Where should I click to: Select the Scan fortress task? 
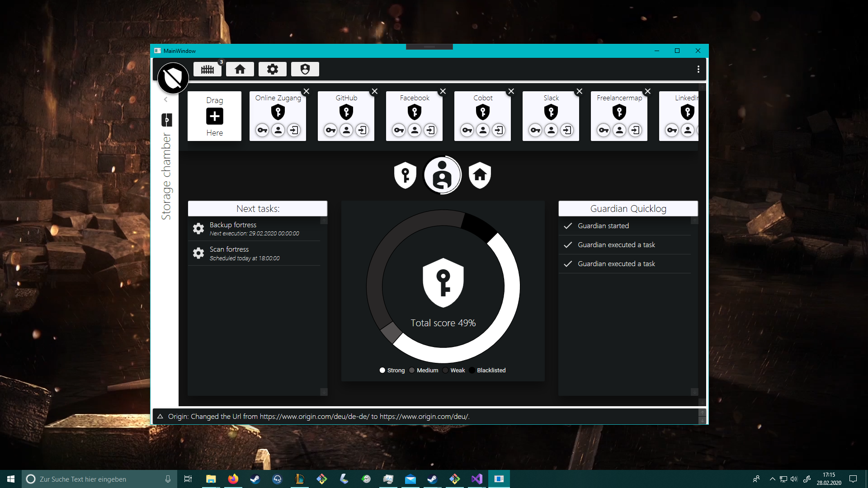click(x=254, y=253)
